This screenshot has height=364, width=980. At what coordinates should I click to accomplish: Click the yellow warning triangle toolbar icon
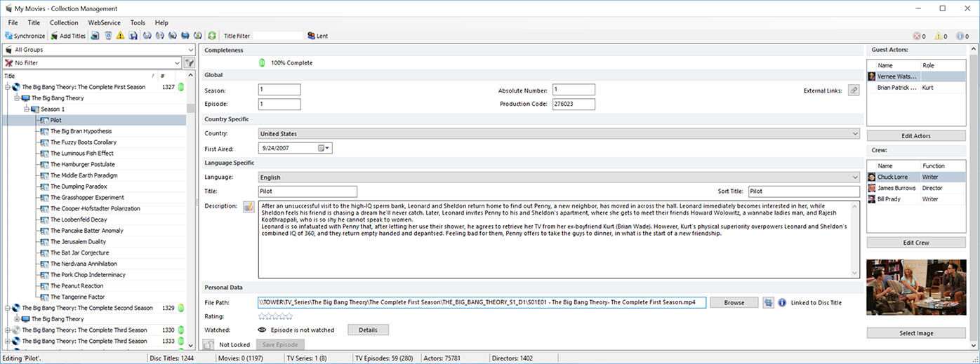tap(120, 36)
